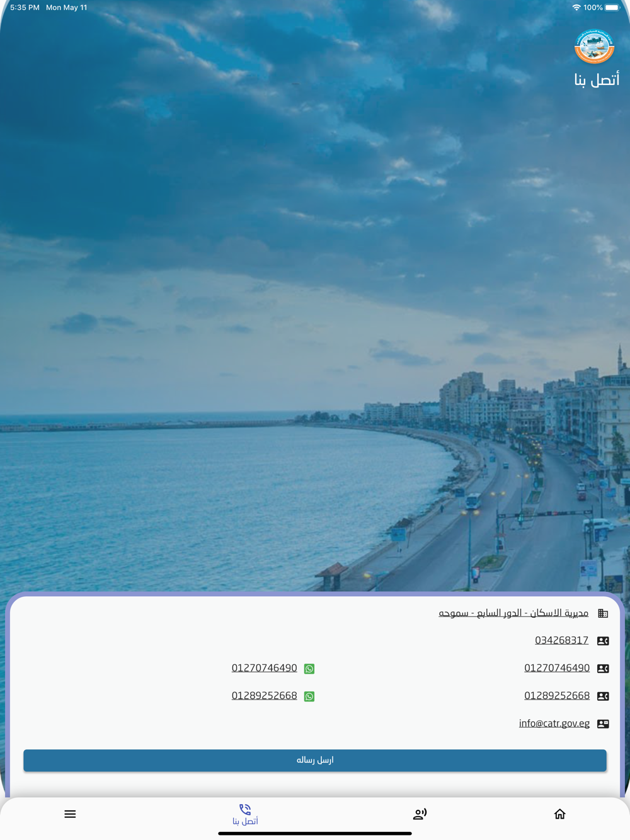Go to home via the house icon

[559, 814]
